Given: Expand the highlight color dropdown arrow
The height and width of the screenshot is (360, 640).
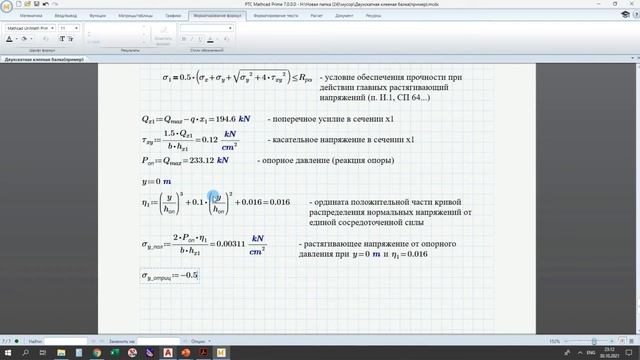Looking at the screenshot, I should coord(31,39).
